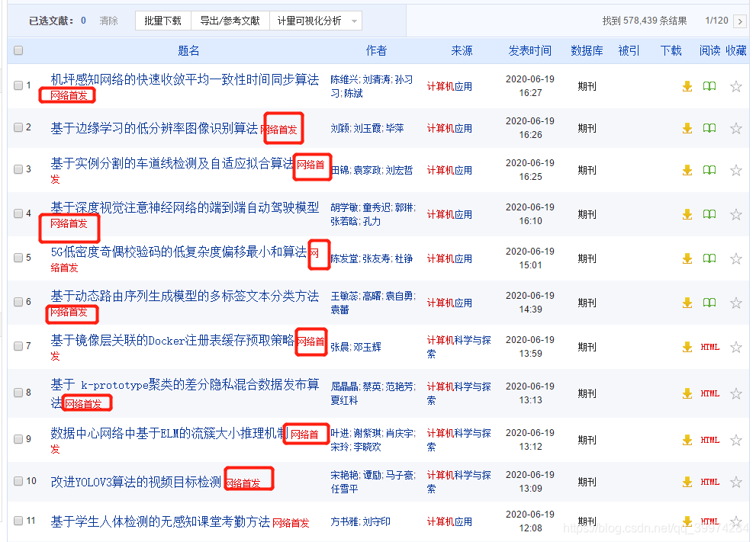The image size is (756, 542).
Task: Open title 基于学生人体检测的无感知课堂考勤方法
Action: 160,521
